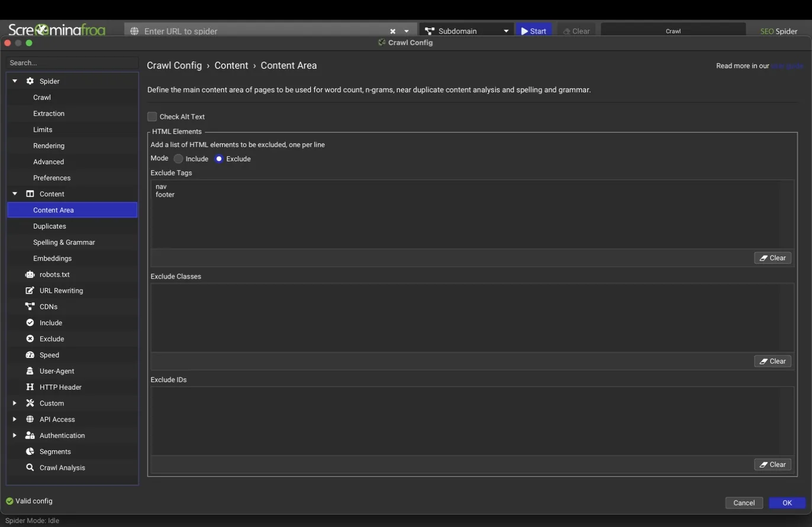Click the Crawl Config breadcrumb
812x527 pixels.
[174, 66]
